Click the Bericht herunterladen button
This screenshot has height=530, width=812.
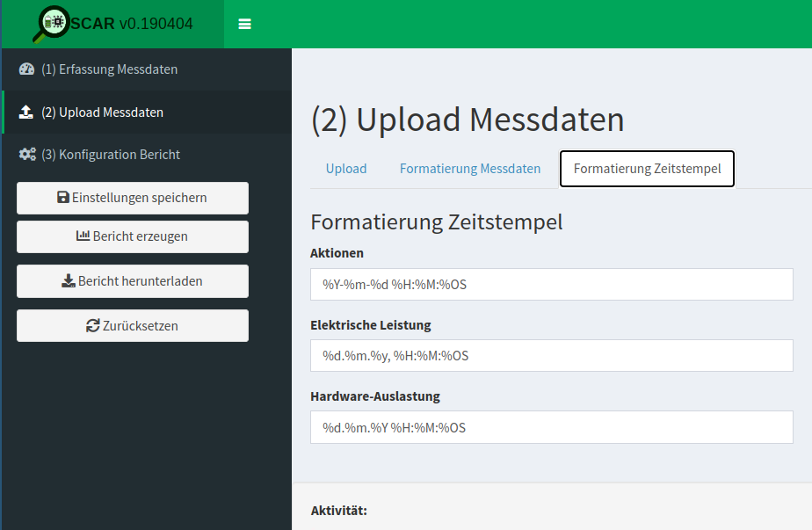tap(133, 281)
